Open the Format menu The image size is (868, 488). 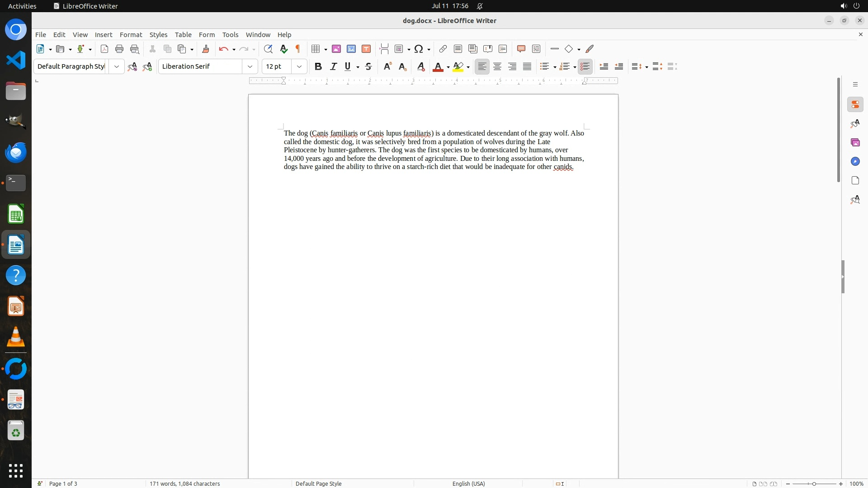[131, 35]
